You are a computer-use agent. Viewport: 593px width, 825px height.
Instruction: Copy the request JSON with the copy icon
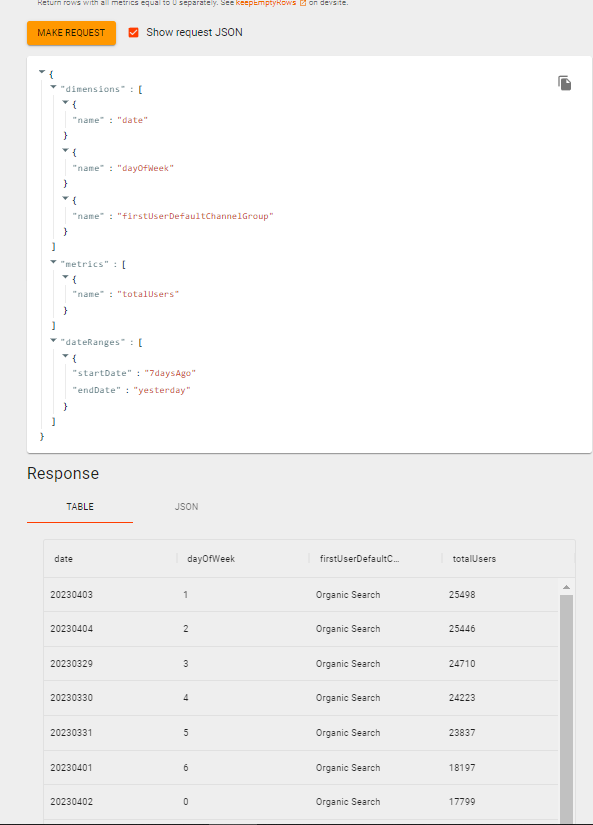click(565, 83)
